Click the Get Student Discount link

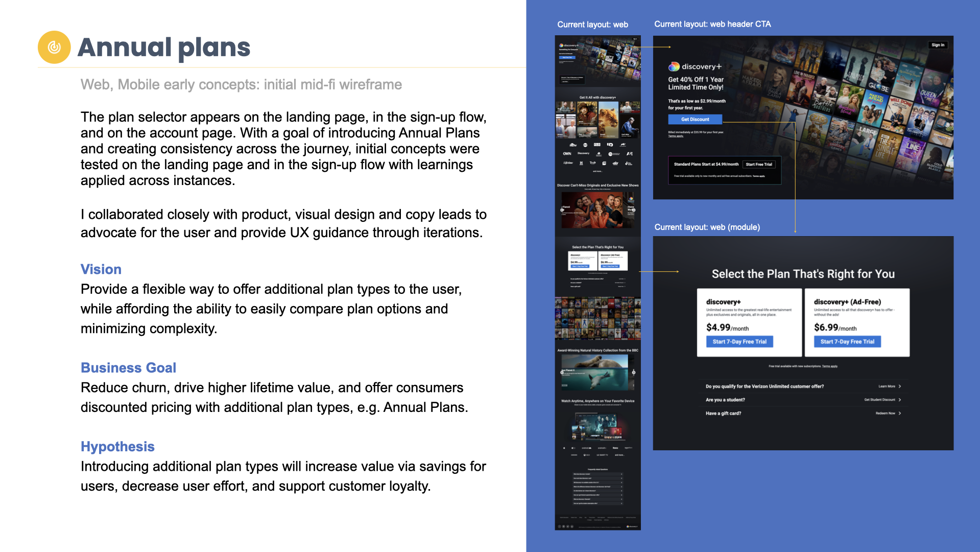tap(879, 400)
